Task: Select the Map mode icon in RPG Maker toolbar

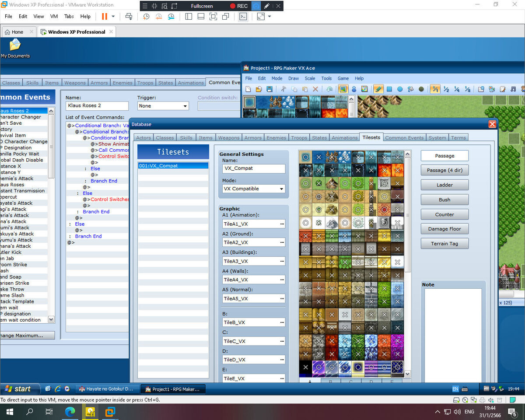Action: pyautogui.click(x=343, y=89)
